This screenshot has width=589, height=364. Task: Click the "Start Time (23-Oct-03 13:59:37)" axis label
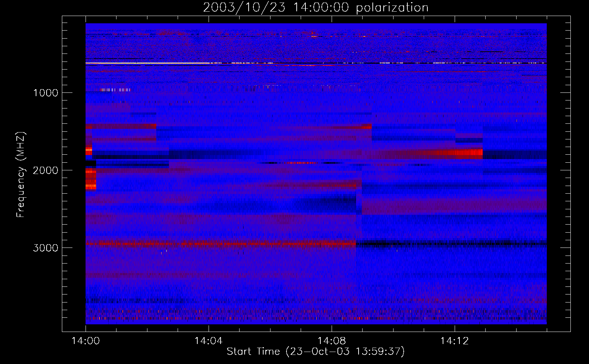tap(316, 352)
